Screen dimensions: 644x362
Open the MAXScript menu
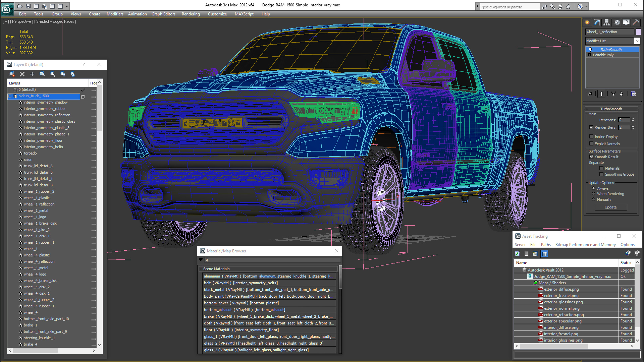click(244, 14)
